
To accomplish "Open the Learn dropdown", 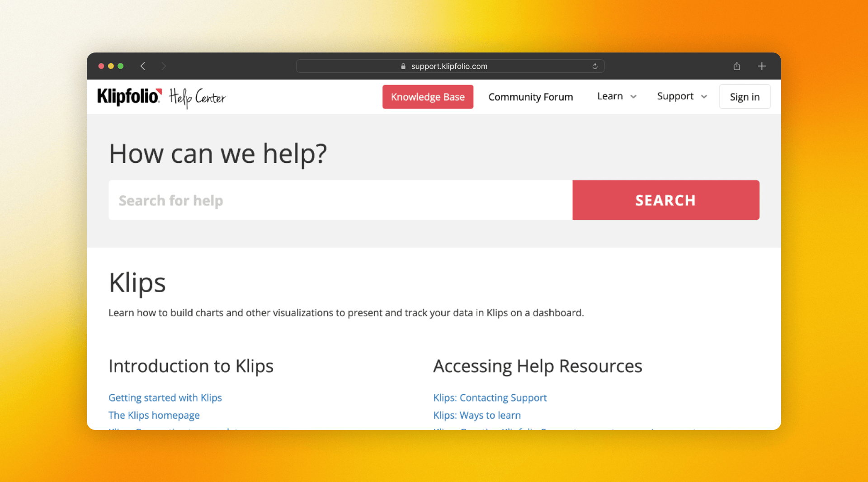I will pos(616,96).
